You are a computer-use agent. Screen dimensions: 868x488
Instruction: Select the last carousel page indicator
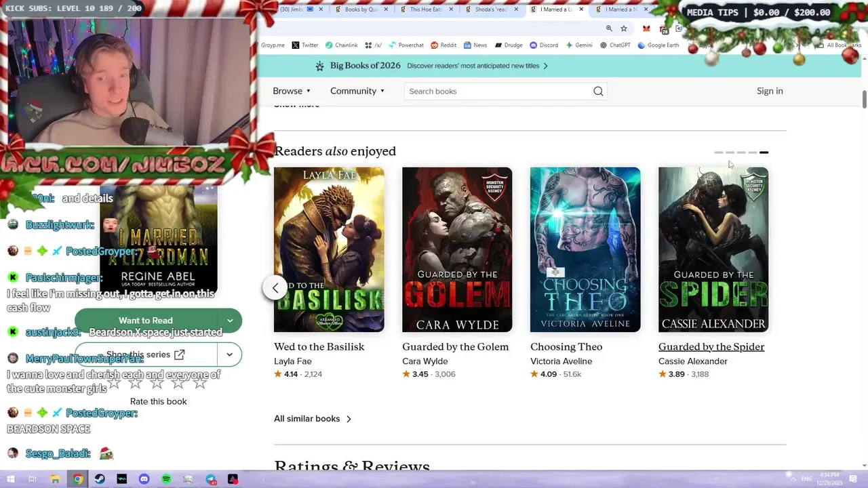coord(764,152)
